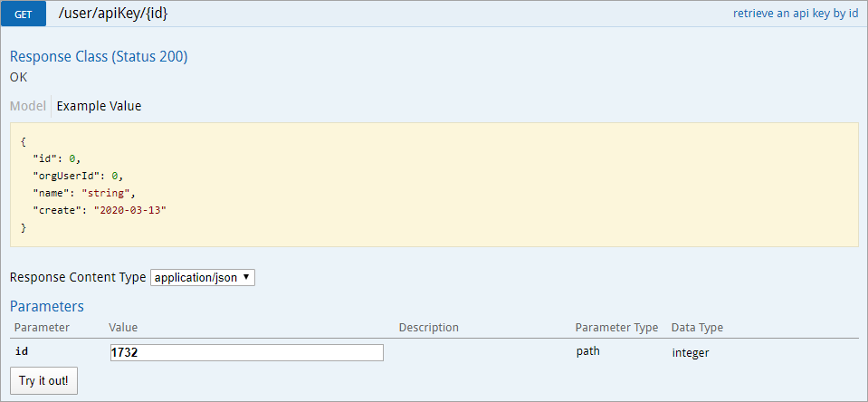Click the bold 'id' parameter name
This screenshot has width=868, height=402.
(20, 352)
